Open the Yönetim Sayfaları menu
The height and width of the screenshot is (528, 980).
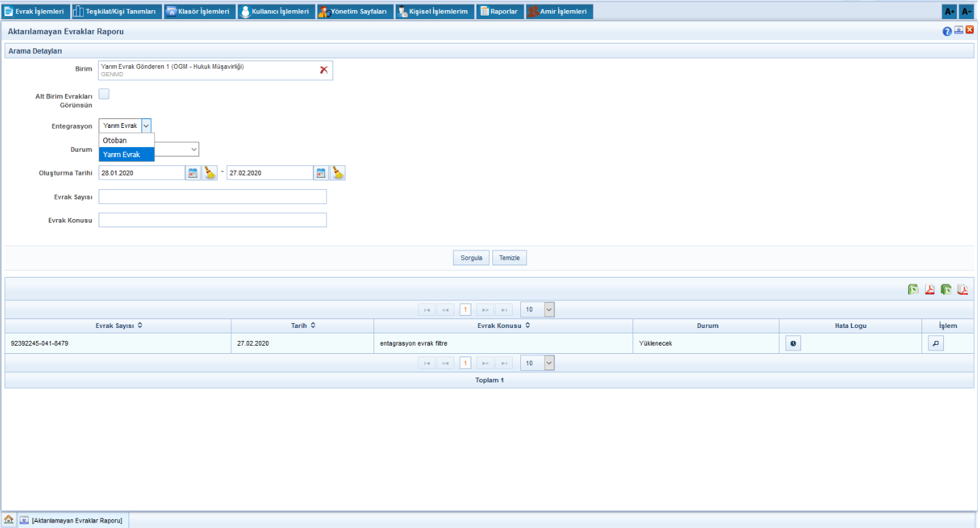click(x=355, y=12)
